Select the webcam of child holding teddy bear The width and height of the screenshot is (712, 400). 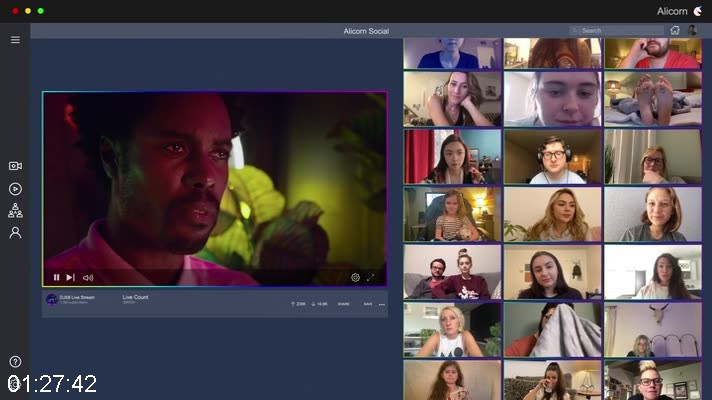[452, 214]
